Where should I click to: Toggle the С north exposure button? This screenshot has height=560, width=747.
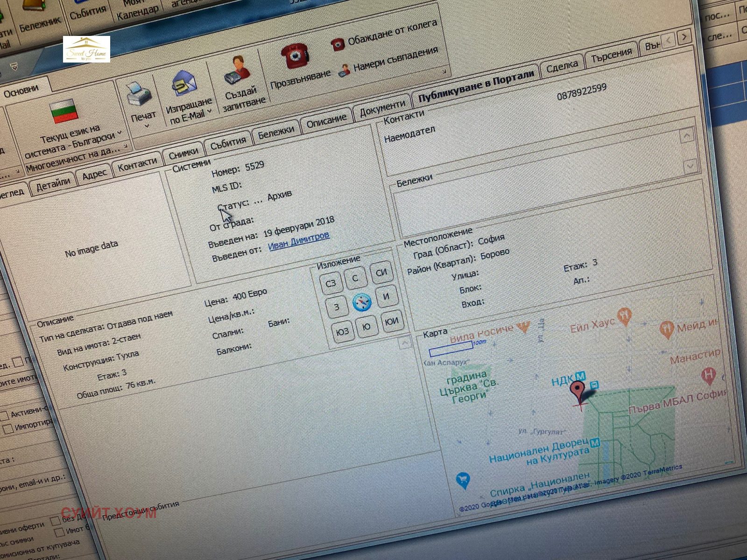(355, 278)
